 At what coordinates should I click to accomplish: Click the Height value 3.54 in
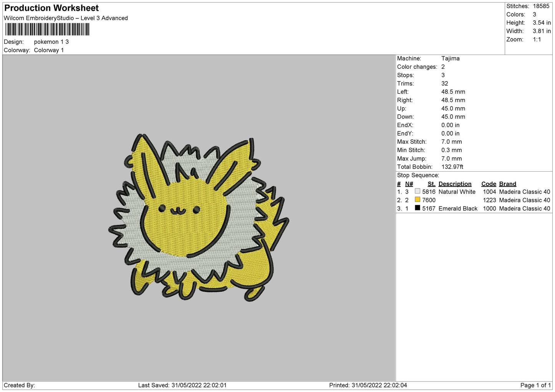542,23
